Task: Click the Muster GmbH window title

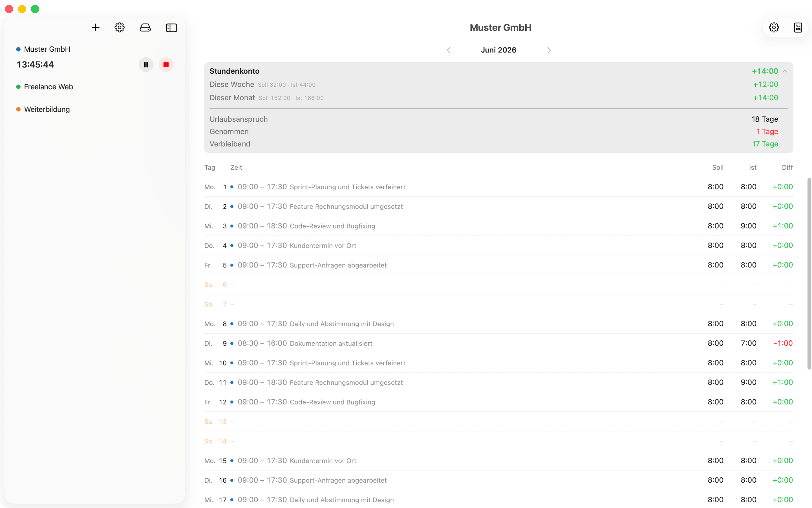Action: point(500,28)
